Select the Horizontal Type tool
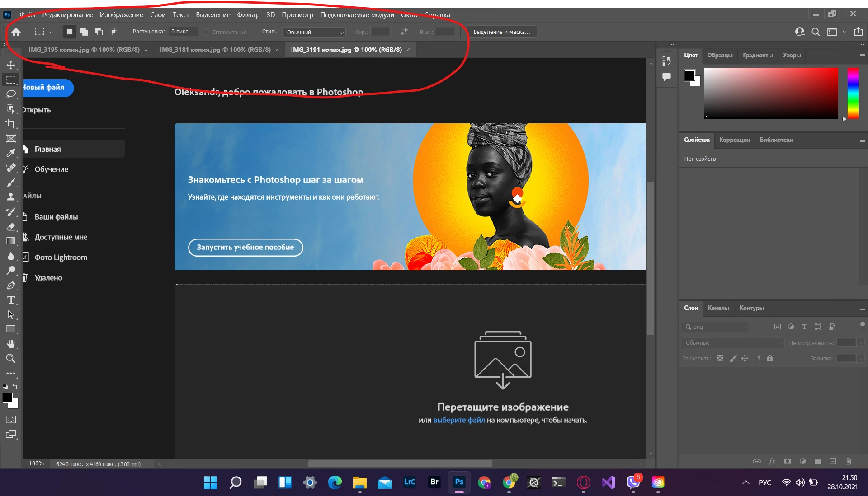 click(x=11, y=300)
